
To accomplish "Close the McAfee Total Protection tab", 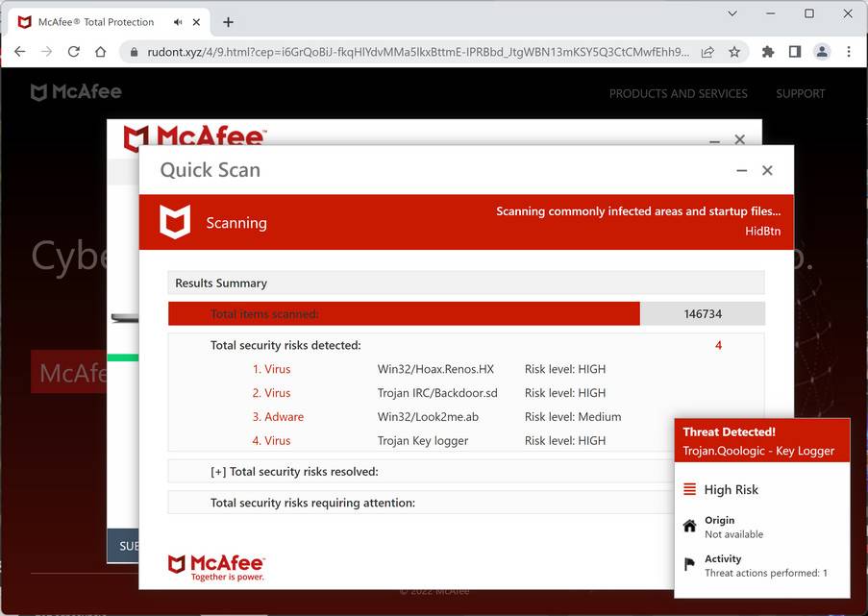I will coord(196,22).
